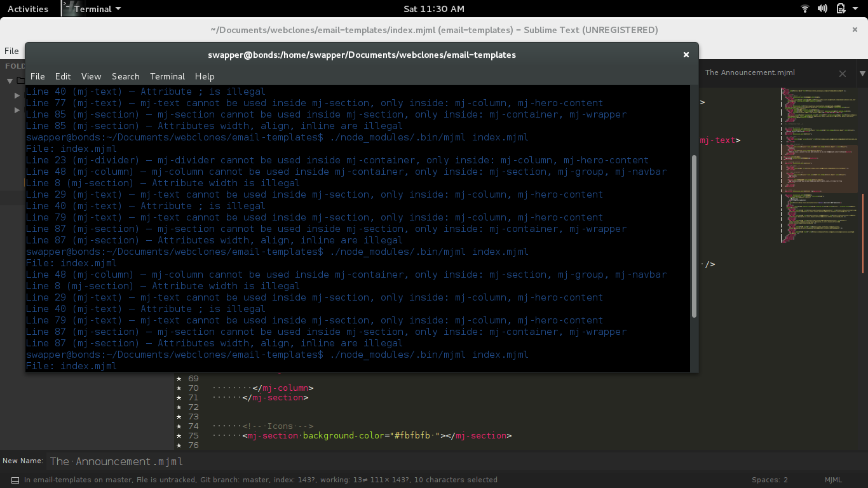868x488 pixels.
Task: Open the Terminal menu in the terminal window
Action: 167,76
